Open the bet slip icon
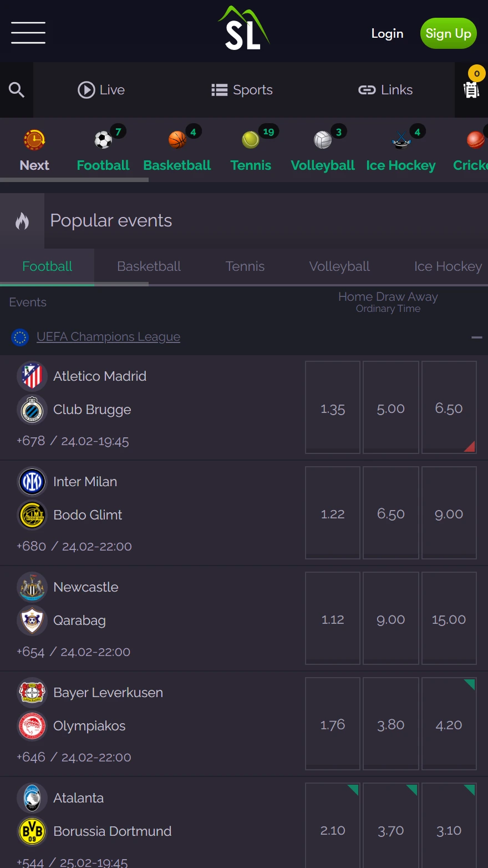This screenshot has width=488, height=868. pyautogui.click(x=471, y=90)
